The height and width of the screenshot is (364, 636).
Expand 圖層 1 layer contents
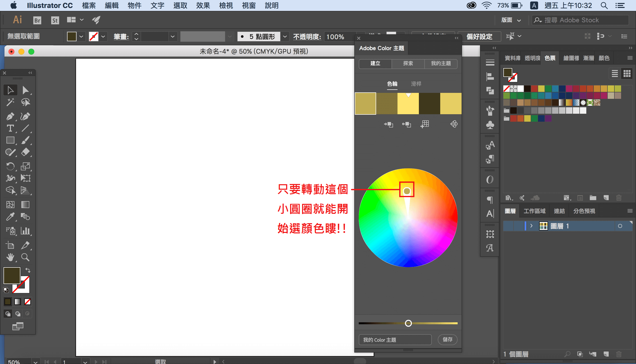pos(531,226)
